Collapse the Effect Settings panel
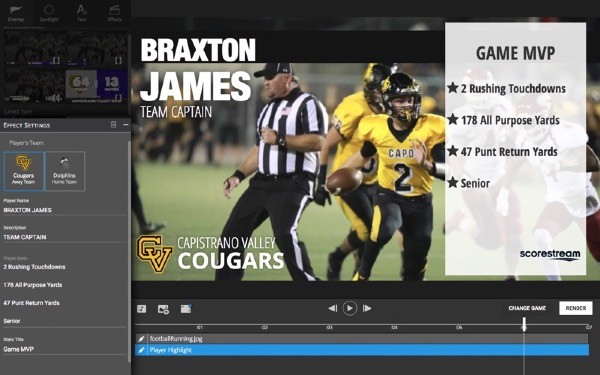Viewport: 600px width, 375px height. 126,125
